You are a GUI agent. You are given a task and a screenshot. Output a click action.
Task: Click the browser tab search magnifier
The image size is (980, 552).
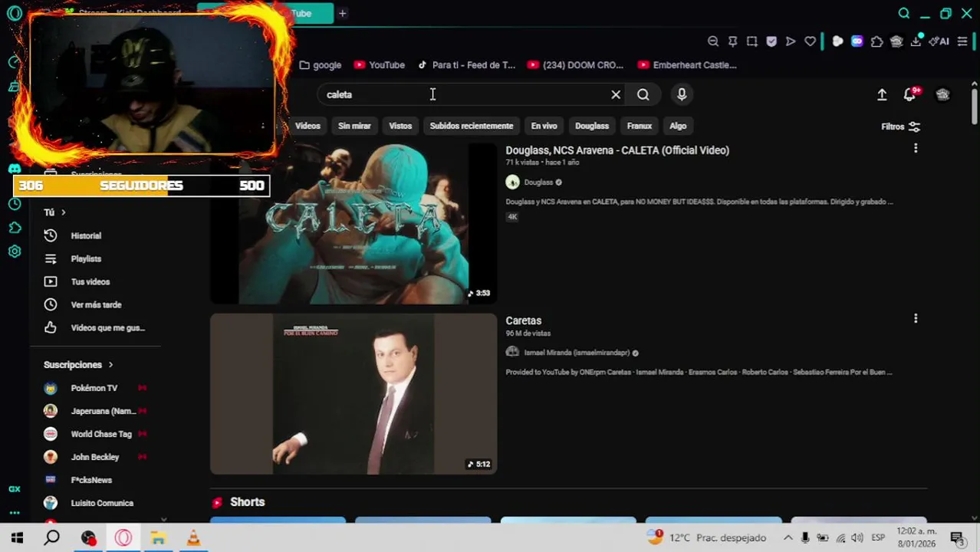point(904,13)
